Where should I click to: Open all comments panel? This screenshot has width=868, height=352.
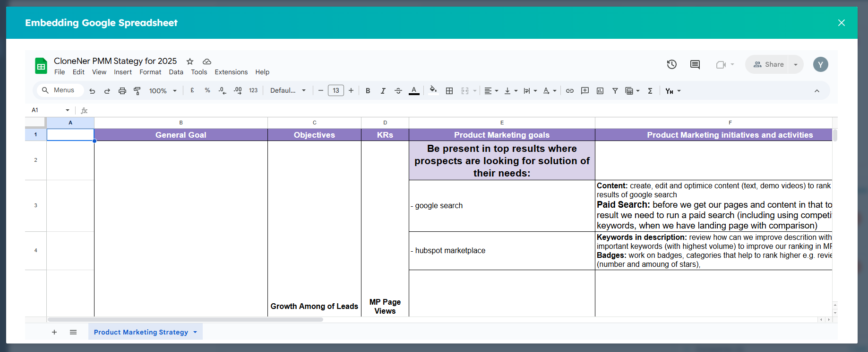point(695,64)
